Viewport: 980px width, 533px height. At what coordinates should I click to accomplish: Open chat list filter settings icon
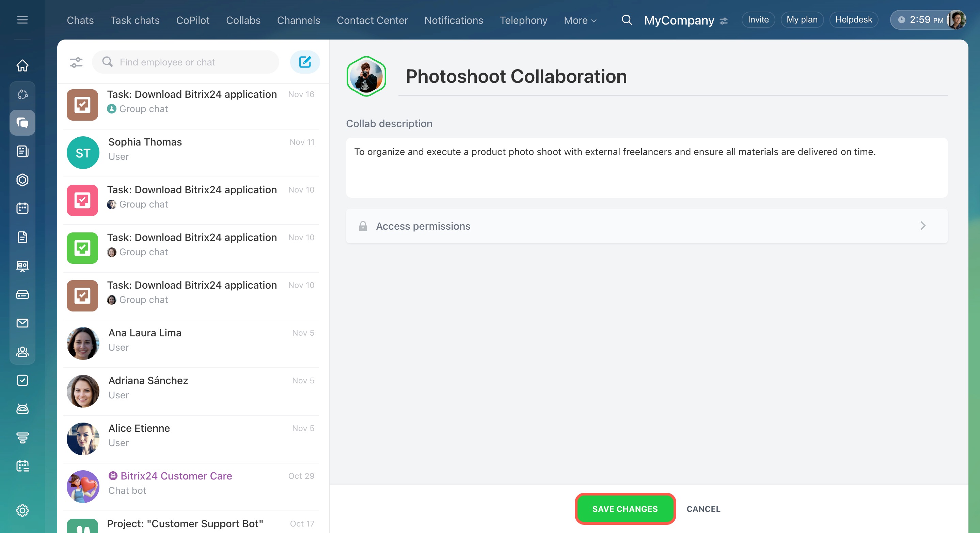76,62
